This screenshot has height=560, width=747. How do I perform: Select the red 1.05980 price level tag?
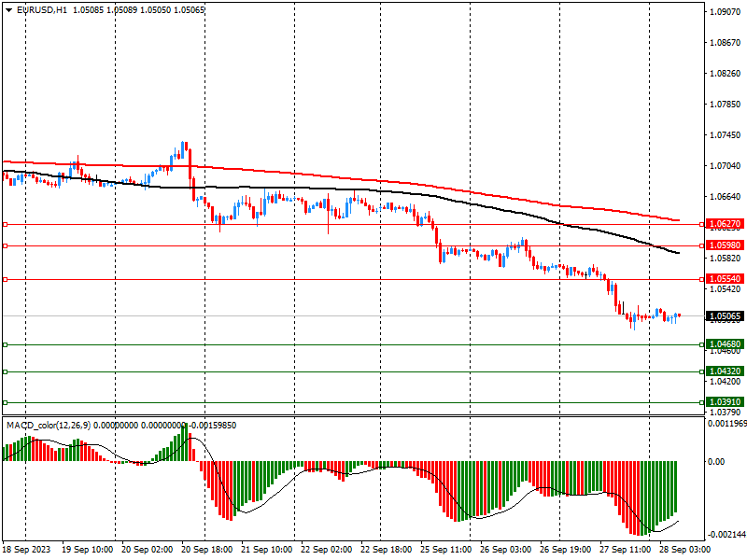tap(725, 245)
